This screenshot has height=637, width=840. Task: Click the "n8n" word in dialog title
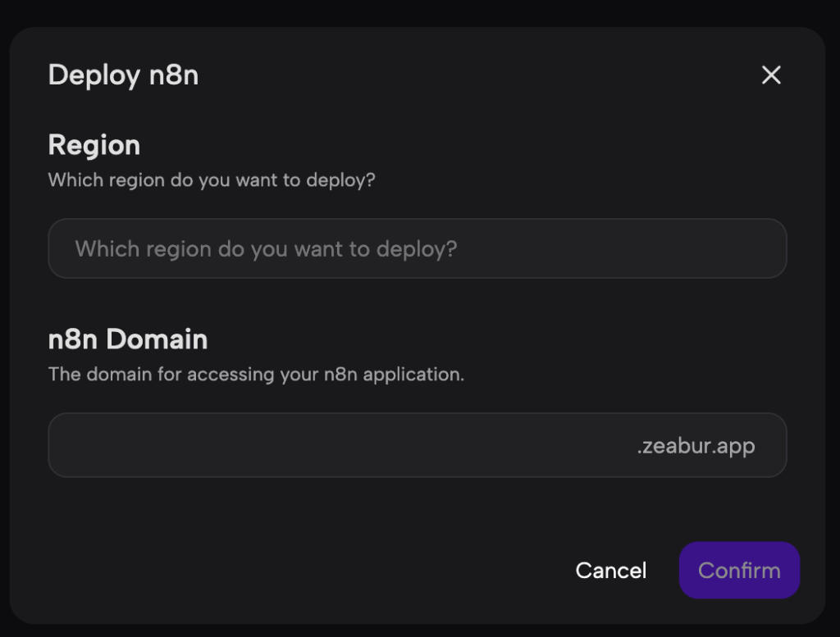174,75
